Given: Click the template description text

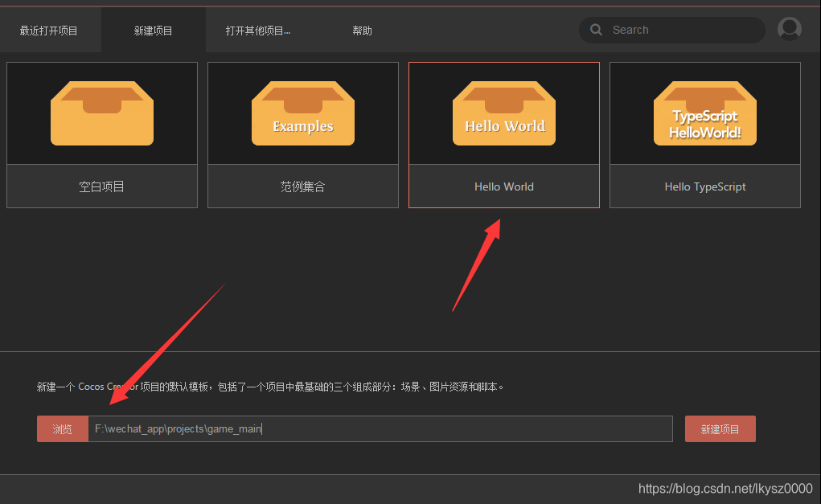Looking at the screenshot, I should pyautogui.click(x=270, y=387).
